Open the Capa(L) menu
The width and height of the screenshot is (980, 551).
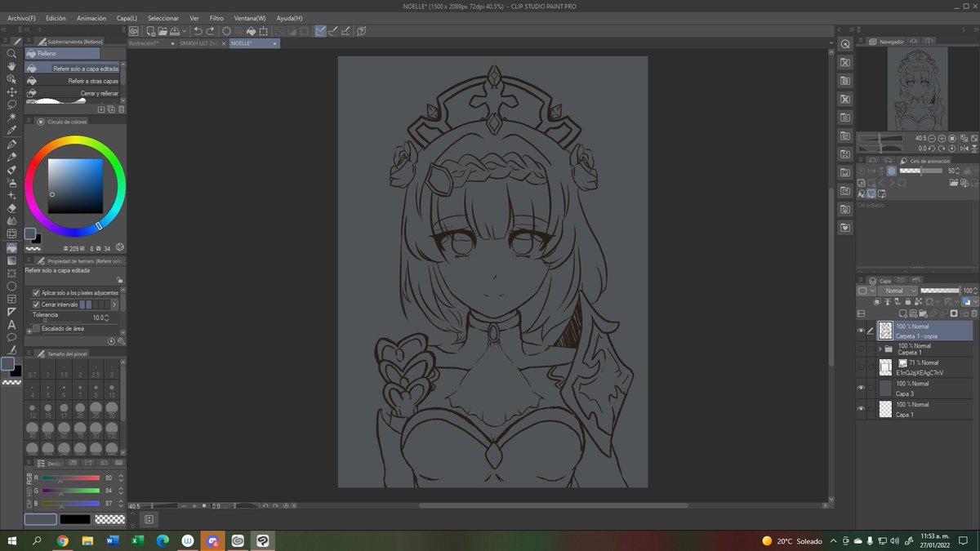(127, 17)
